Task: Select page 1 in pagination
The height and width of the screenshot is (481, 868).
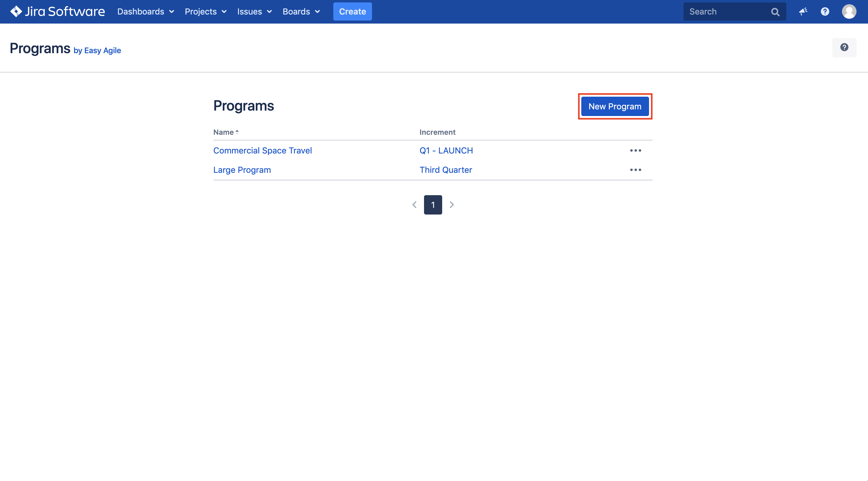Action: pyautogui.click(x=433, y=205)
